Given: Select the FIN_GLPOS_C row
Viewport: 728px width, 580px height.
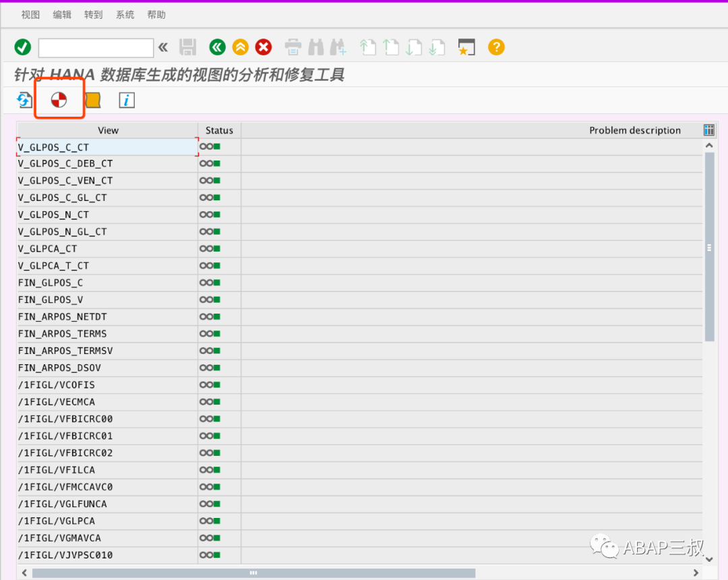Looking at the screenshot, I should click(x=359, y=283).
